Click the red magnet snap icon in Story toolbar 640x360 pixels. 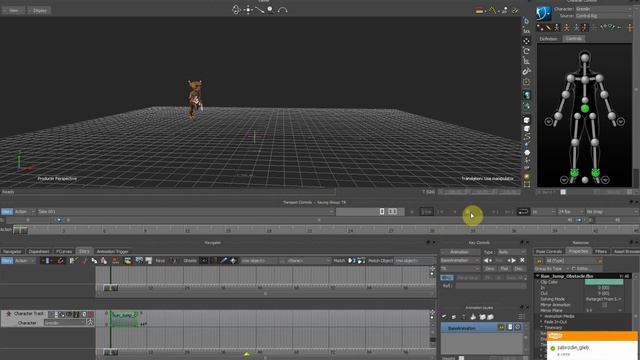61,260
